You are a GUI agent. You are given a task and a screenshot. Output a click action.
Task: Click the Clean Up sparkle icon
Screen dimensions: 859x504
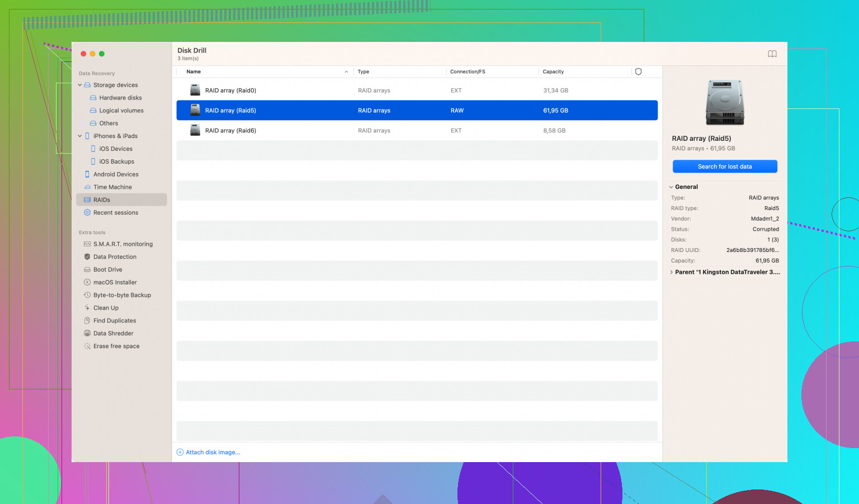pos(87,308)
